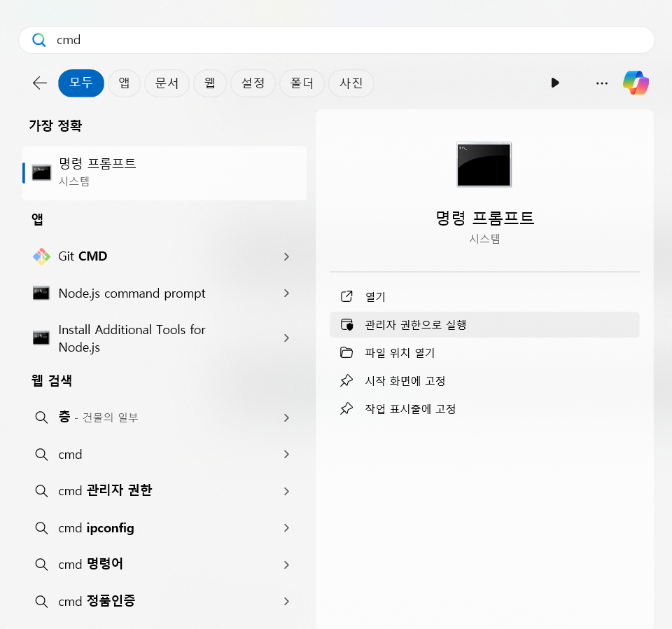Expand the plain cmd suggestion chevron
672x629 pixels.
(x=287, y=455)
